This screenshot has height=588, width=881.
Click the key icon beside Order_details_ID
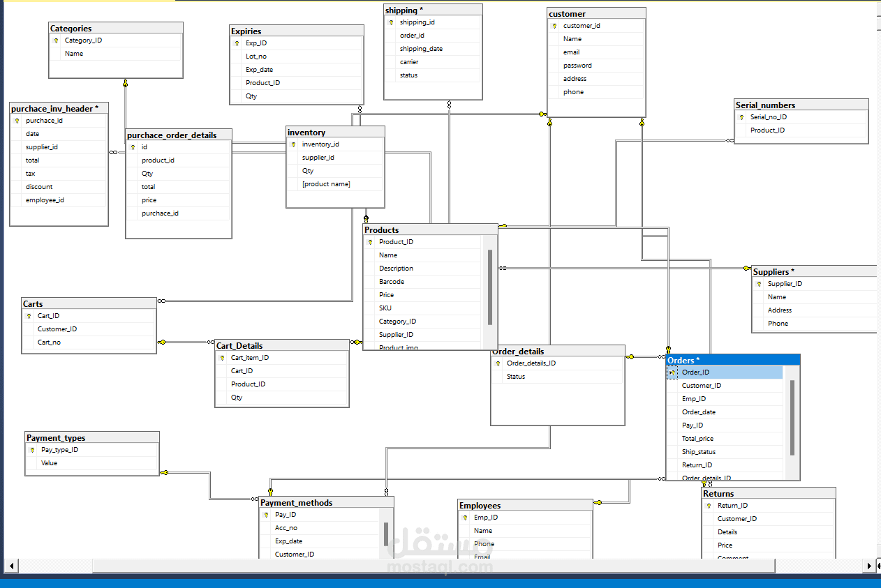pyautogui.click(x=498, y=363)
